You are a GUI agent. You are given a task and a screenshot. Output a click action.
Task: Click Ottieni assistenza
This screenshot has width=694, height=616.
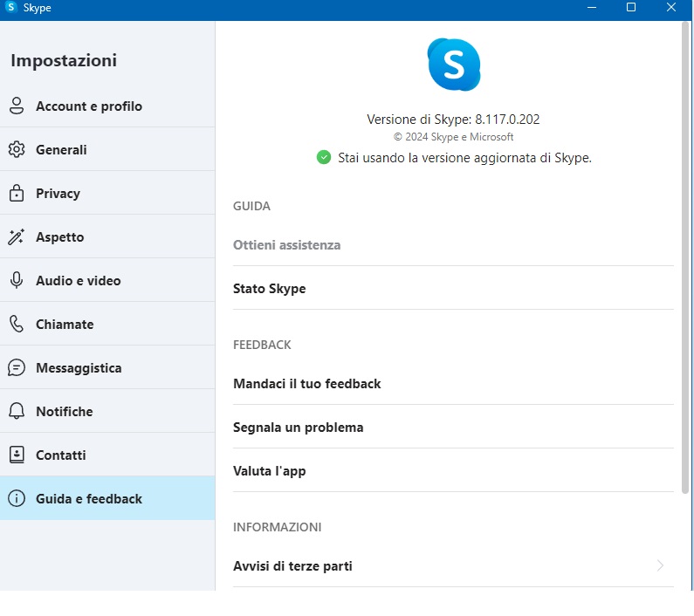tap(453, 244)
